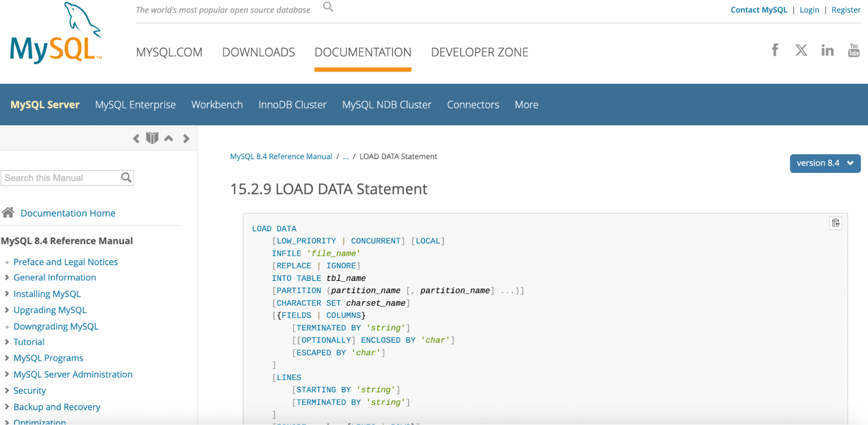Expand the General Information chevron
The width and height of the screenshot is (868, 425).
pyautogui.click(x=7, y=277)
